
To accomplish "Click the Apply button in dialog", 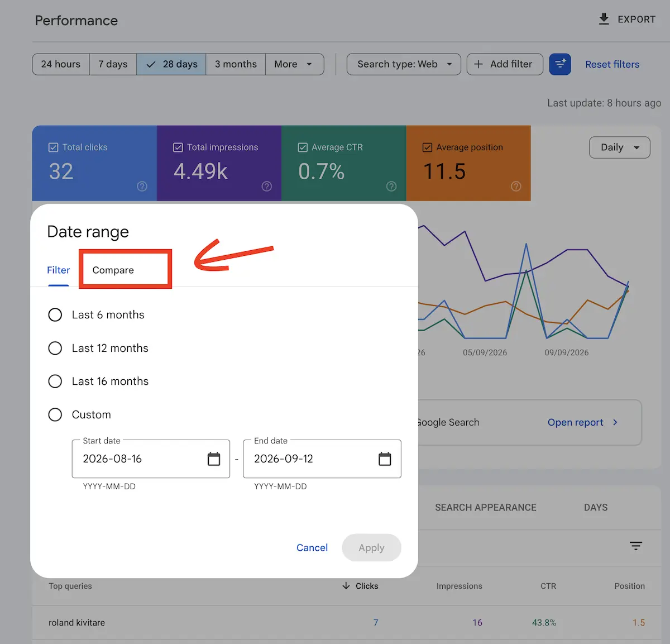I will click(x=372, y=548).
